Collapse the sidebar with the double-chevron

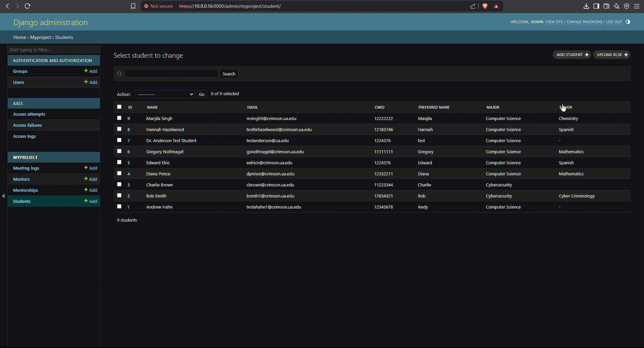pyautogui.click(x=4, y=196)
